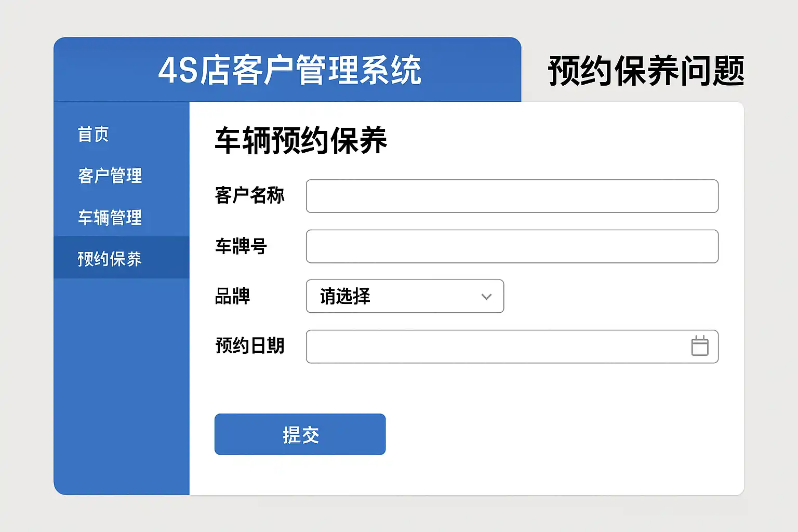The width and height of the screenshot is (798, 532).
Task: Click empty blue sidebar area below 预约保养
Action: (122, 384)
